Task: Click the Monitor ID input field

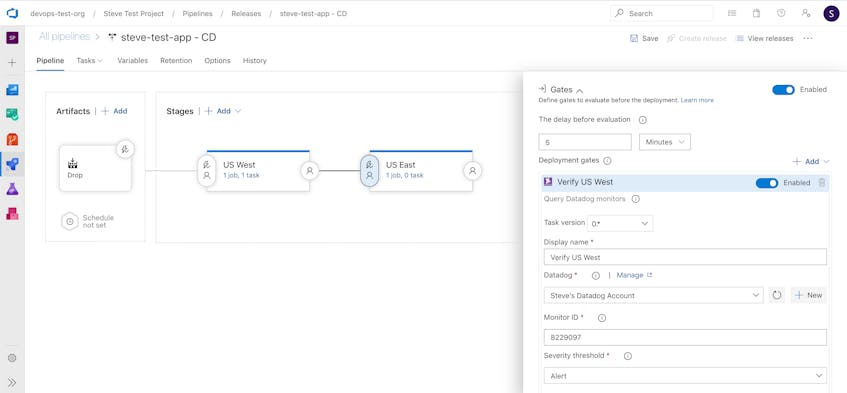Action: pos(685,337)
